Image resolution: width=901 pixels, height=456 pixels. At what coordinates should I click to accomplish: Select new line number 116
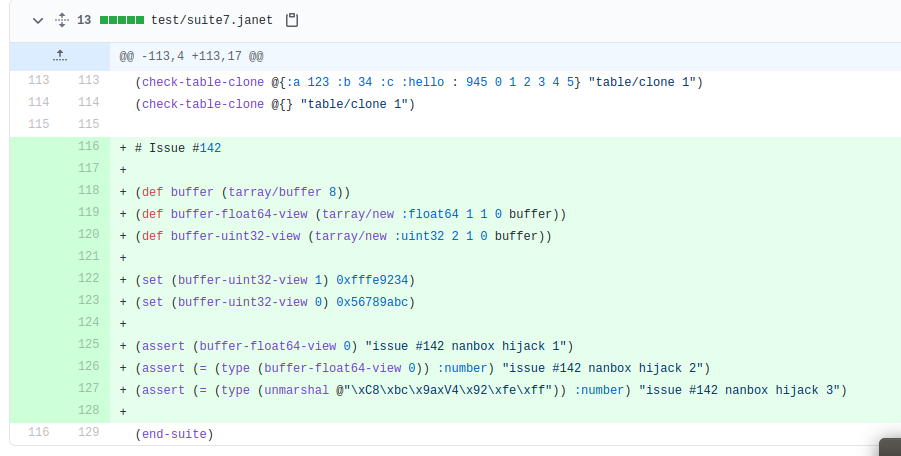[88, 146]
